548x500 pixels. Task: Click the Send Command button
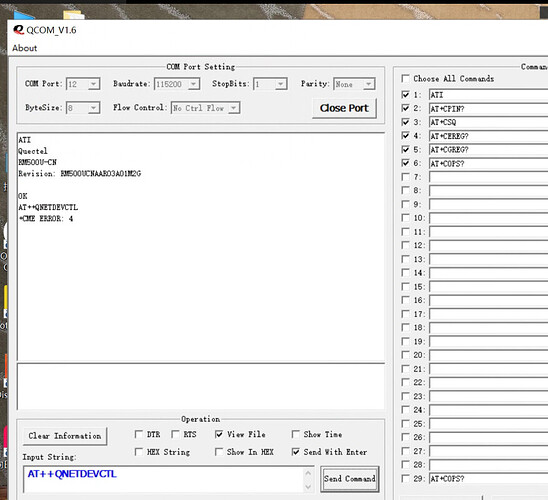coord(349,479)
